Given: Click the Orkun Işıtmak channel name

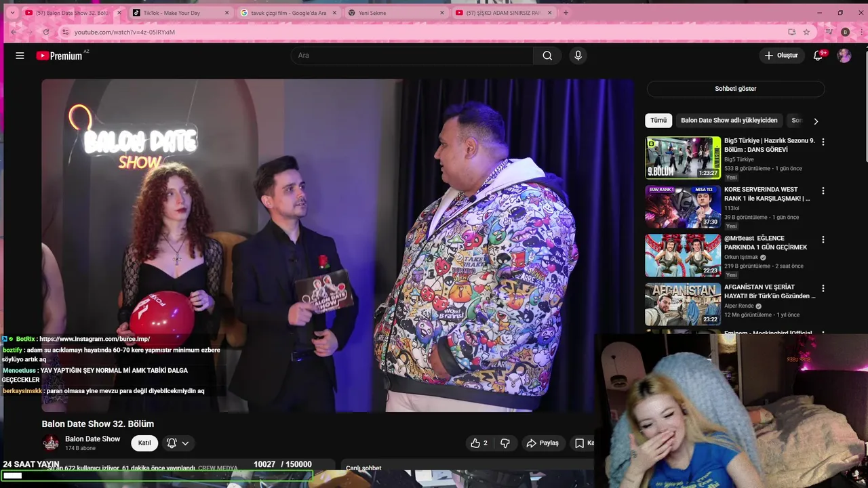Looking at the screenshot, I should tap(742, 258).
